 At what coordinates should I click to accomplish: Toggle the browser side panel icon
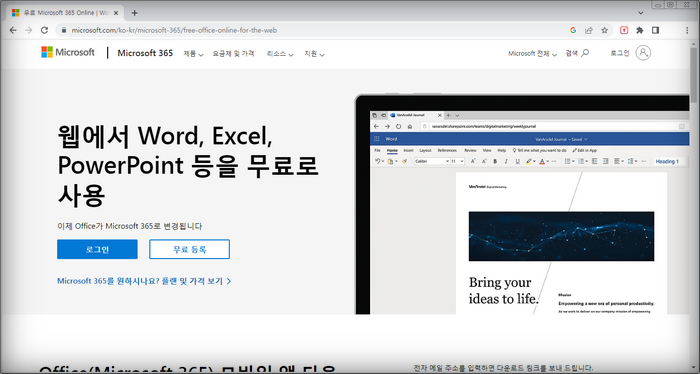tap(655, 30)
